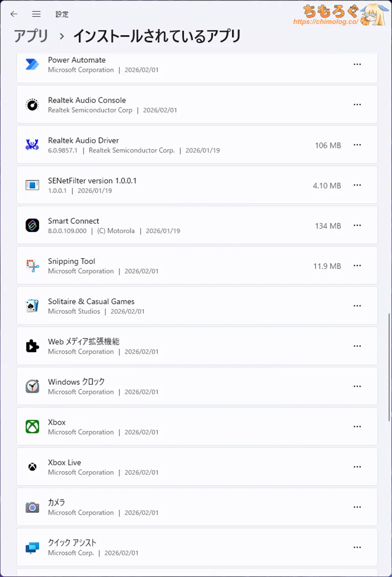The width and height of the screenshot is (392, 577).
Task: Click the Realtek Audio Driver crab icon
Action: 32,145
